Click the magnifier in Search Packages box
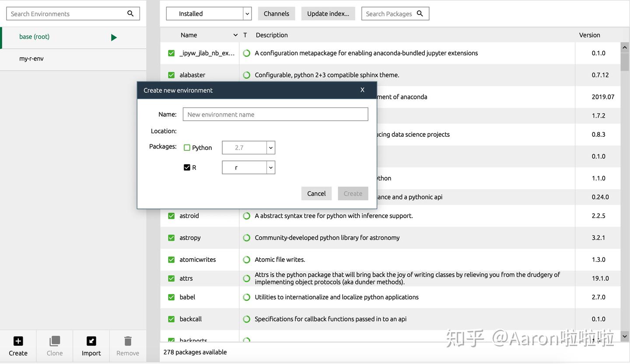The image size is (630, 364). pyautogui.click(x=420, y=14)
